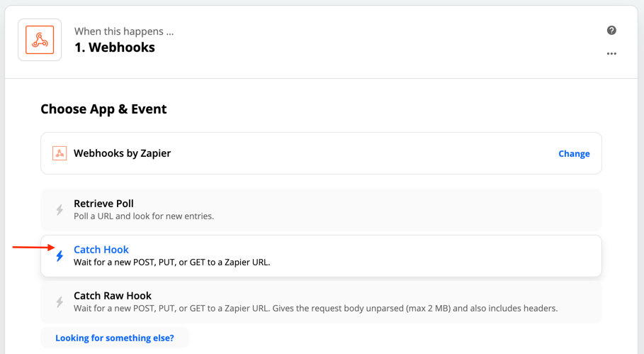
Task: Click the large Webhooks app icon in header
Action: click(40, 40)
